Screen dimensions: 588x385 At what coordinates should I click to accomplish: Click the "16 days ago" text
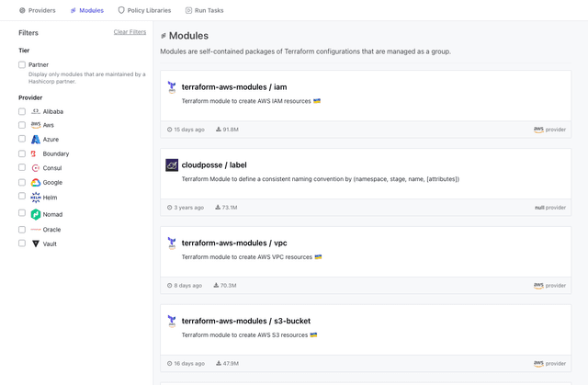pyautogui.click(x=189, y=364)
